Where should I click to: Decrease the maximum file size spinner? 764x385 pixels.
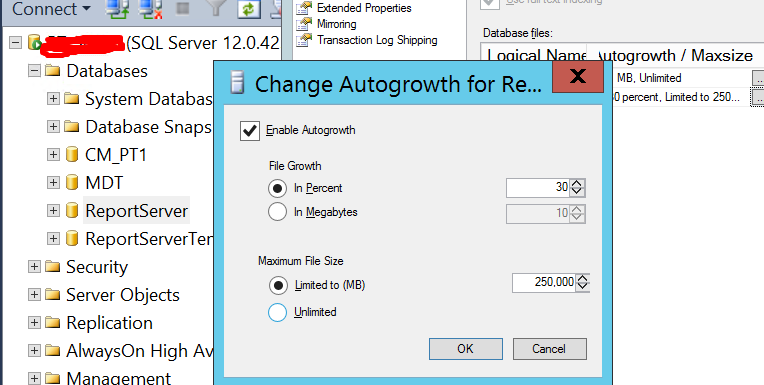[582, 288]
